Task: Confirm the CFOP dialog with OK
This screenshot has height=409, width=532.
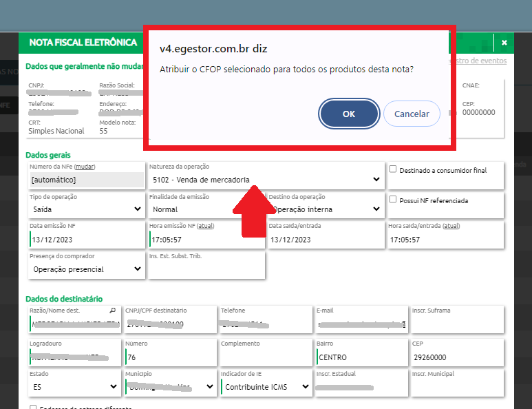Action: pyautogui.click(x=349, y=114)
